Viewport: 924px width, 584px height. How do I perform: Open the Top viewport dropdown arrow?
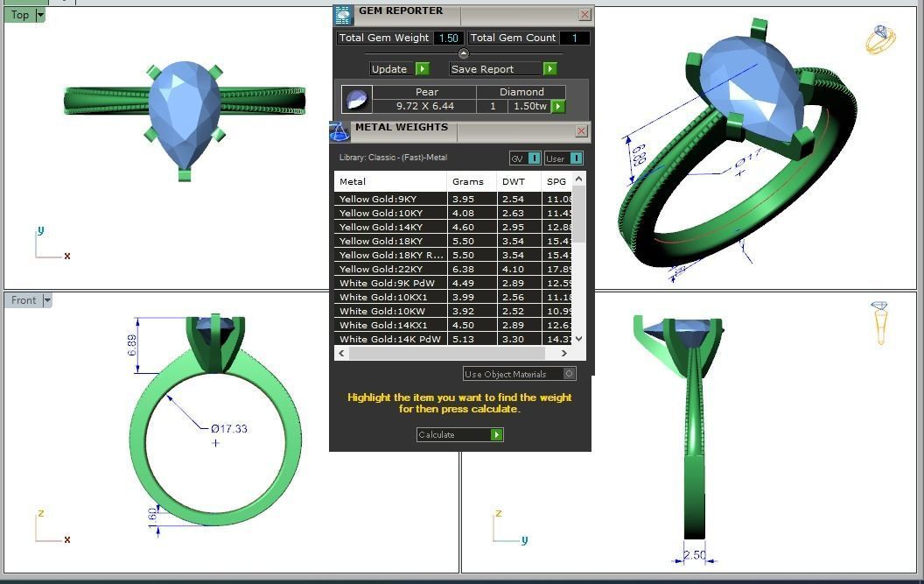tap(40, 16)
